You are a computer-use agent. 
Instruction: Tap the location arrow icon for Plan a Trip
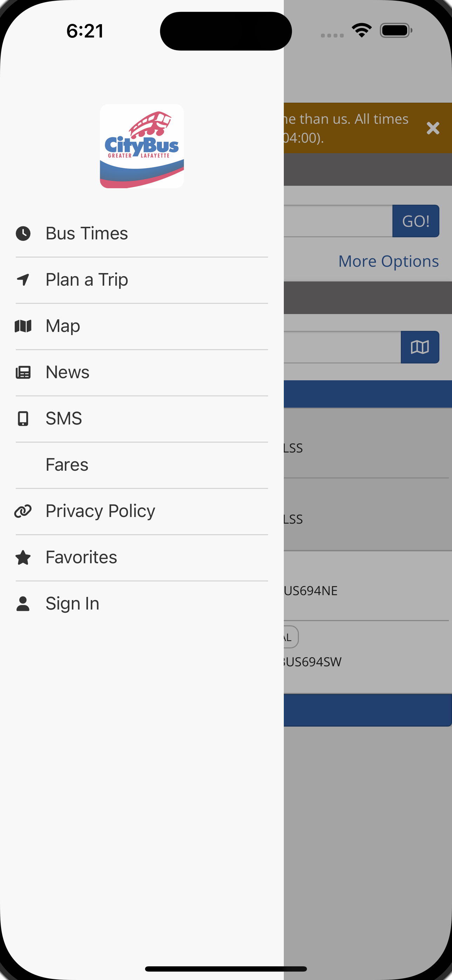[x=23, y=280]
